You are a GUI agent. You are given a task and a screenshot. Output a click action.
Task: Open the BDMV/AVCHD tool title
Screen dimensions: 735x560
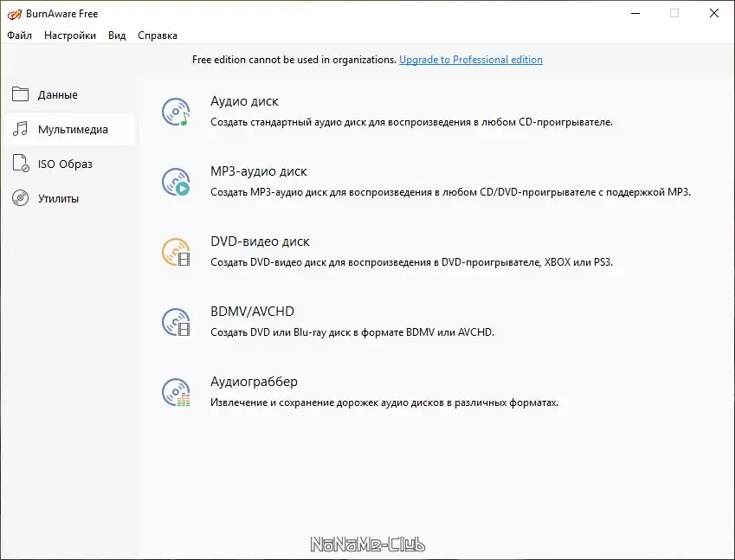click(252, 312)
